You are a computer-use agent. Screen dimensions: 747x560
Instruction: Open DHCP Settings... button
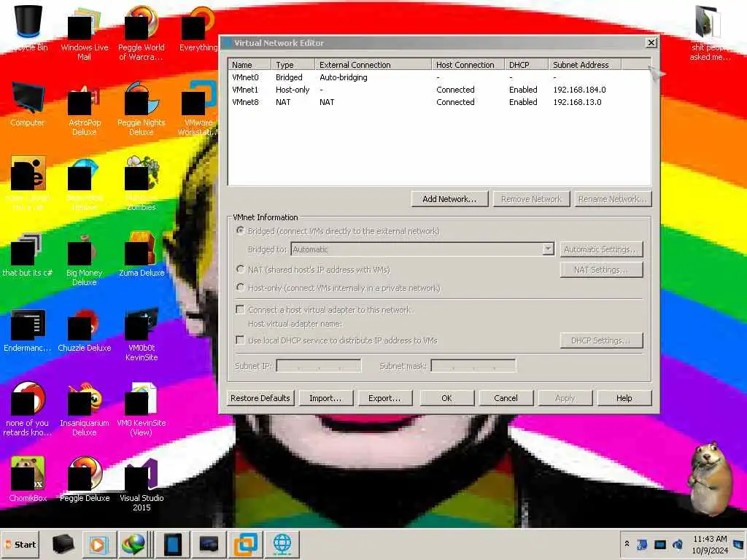(601, 341)
